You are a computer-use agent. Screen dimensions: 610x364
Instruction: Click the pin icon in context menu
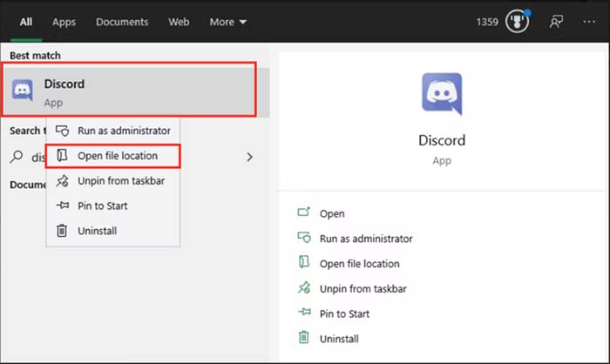point(62,205)
